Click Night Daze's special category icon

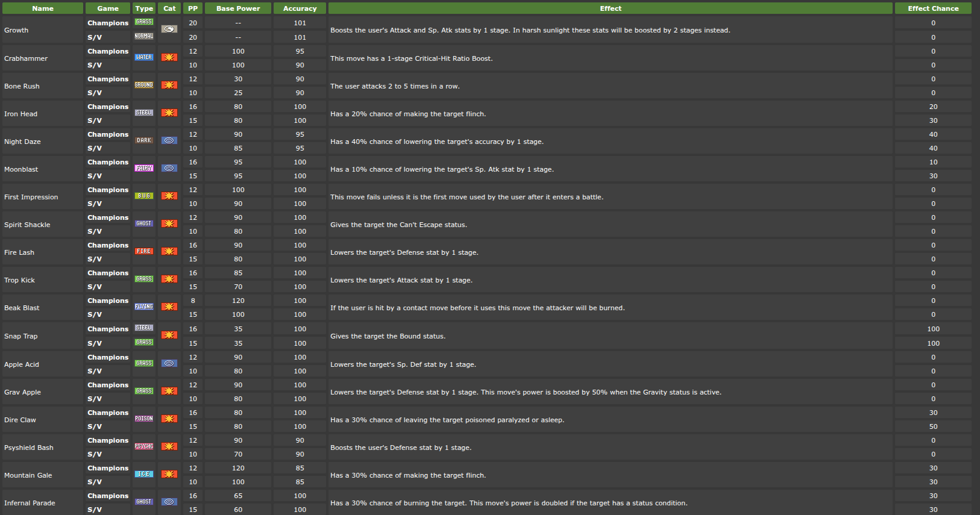[x=169, y=140]
